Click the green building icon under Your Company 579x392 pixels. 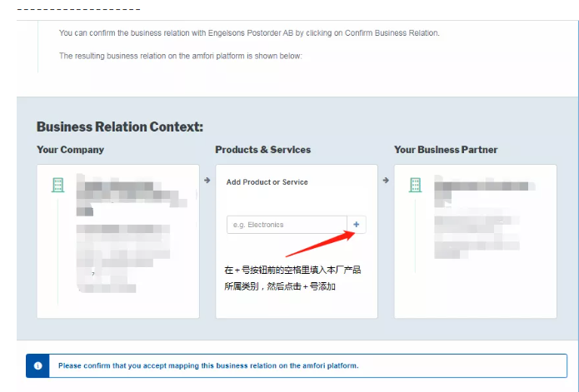pyautogui.click(x=57, y=185)
